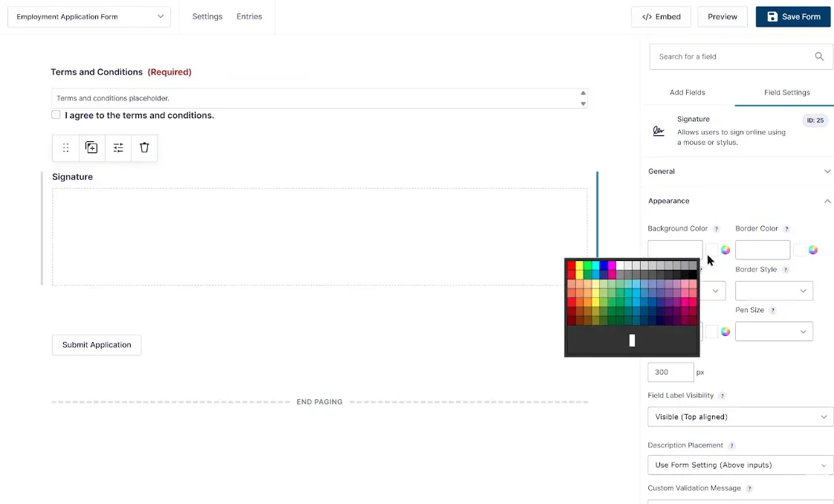Open field settings via the sliders icon
Screen dimensions: 834x504
point(118,148)
